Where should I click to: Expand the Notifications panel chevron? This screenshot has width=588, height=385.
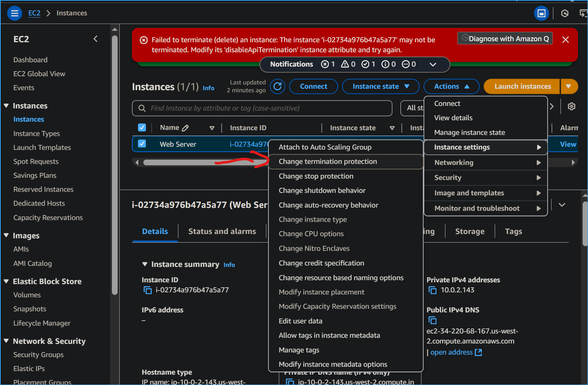click(433, 64)
